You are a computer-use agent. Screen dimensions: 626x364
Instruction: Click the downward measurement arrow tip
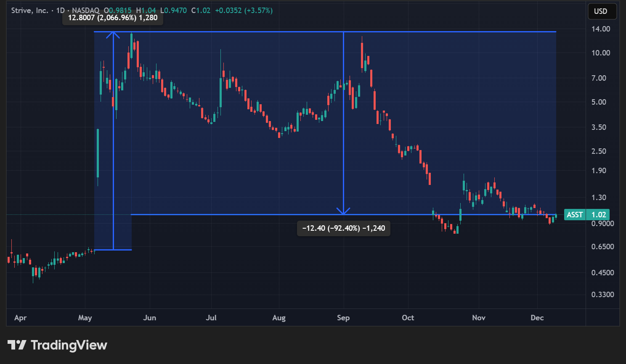[x=344, y=212]
